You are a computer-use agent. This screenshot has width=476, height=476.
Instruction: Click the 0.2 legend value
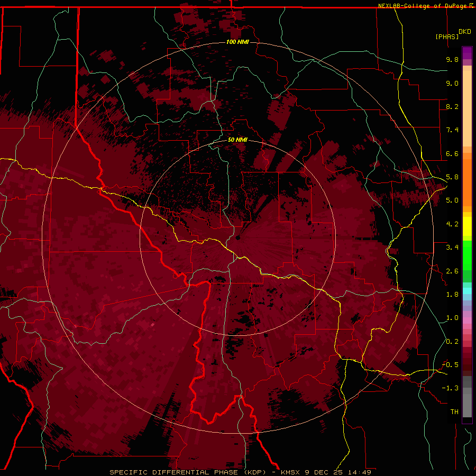[x=452, y=342]
